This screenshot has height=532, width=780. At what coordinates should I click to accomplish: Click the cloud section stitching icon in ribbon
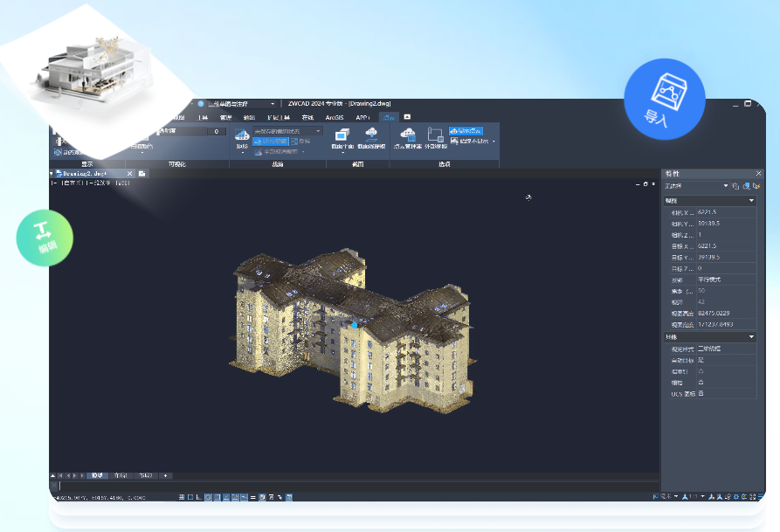(371, 138)
